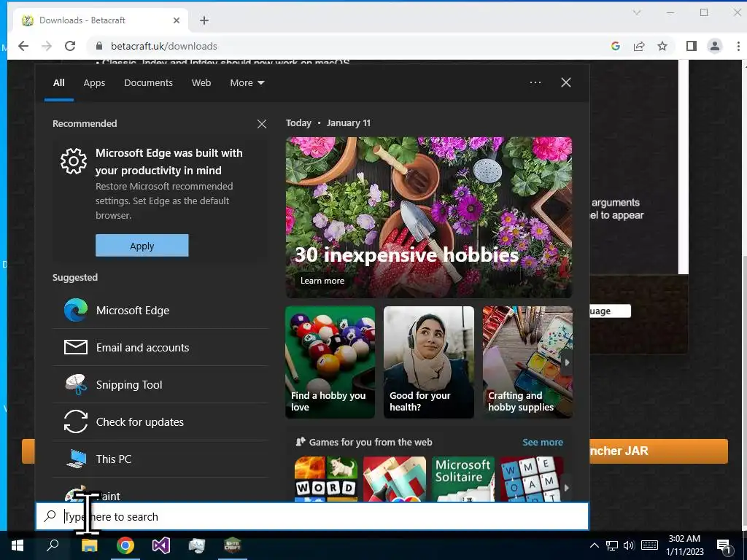Open taskbar clock showing 3:02 AM

point(684,545)
